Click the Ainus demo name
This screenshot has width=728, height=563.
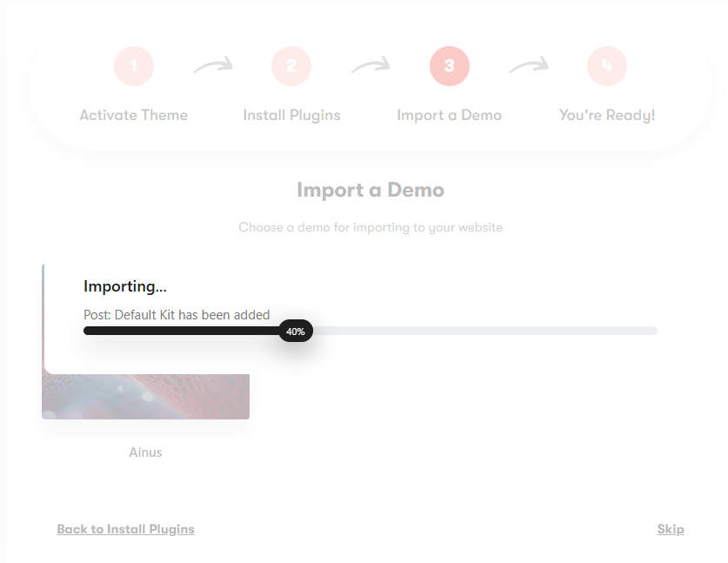(x=145, y=452)
